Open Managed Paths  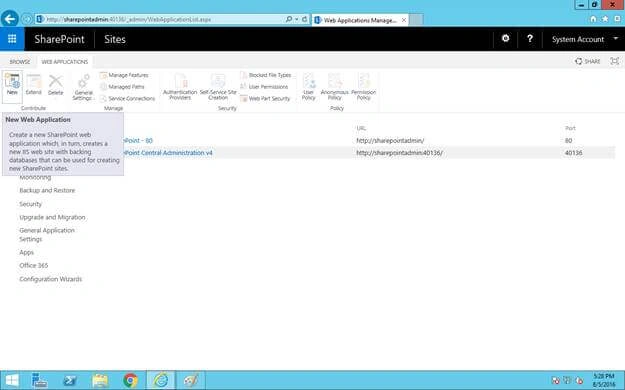click(122, 87)
